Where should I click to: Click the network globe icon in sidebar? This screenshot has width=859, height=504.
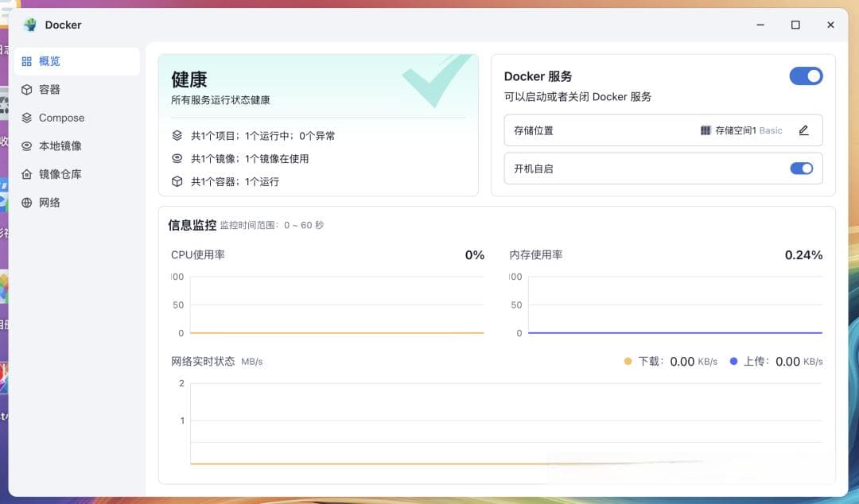(26, 203)
